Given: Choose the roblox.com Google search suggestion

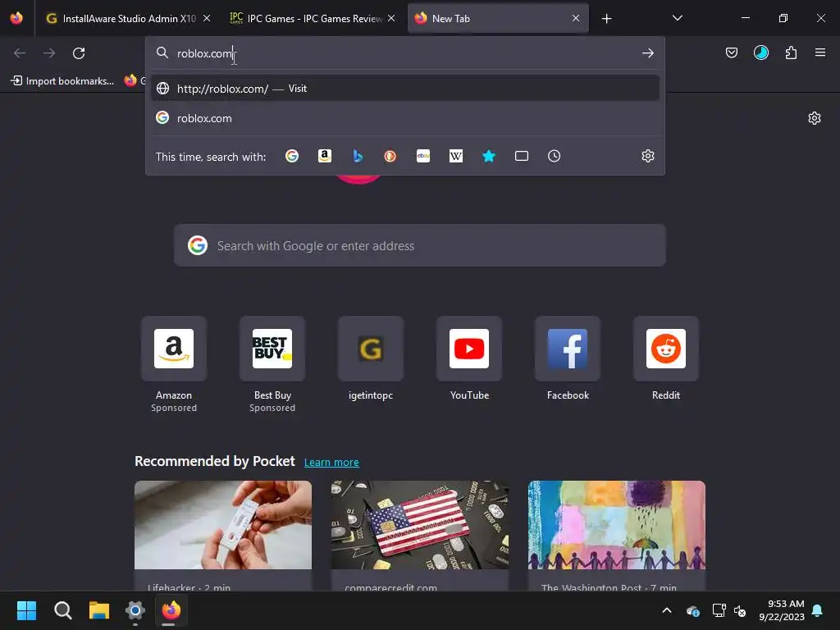Looking at the screenshot, I should pos(405,118).
